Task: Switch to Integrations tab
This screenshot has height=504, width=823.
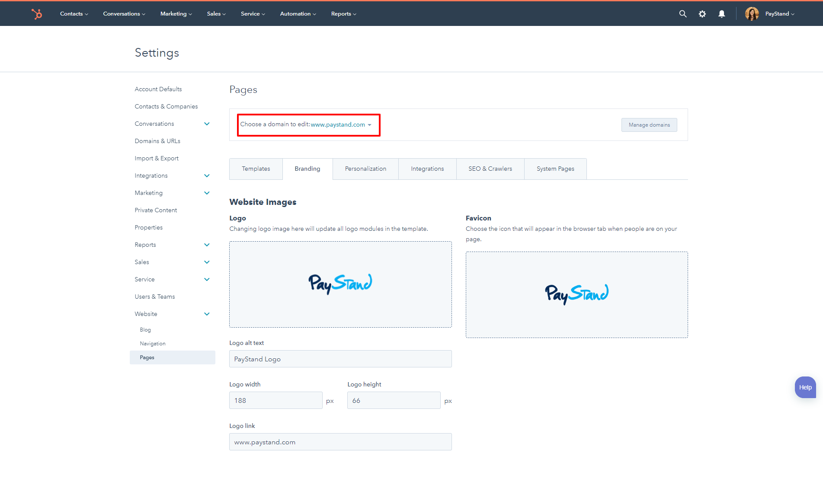Action: [427, 169]
